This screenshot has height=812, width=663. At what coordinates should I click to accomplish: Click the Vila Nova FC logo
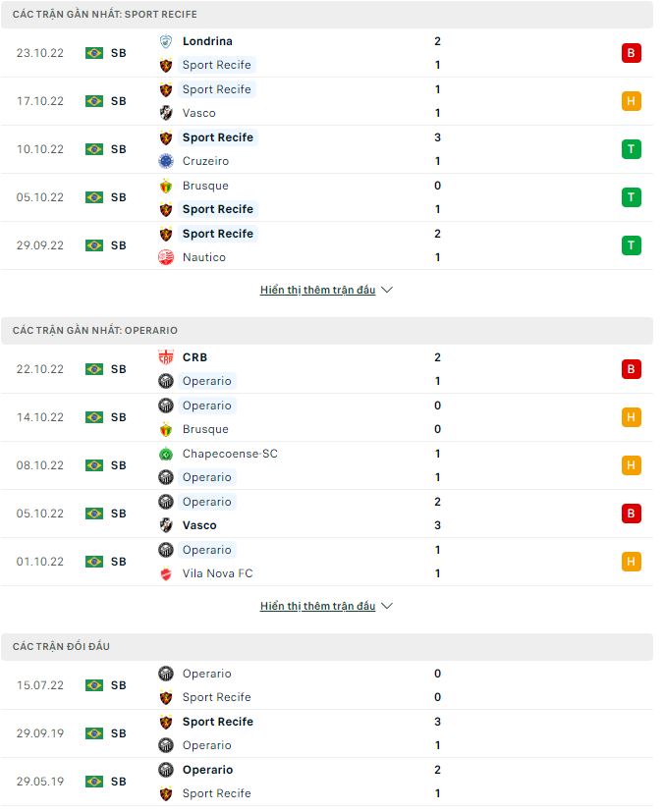point(166,573)
